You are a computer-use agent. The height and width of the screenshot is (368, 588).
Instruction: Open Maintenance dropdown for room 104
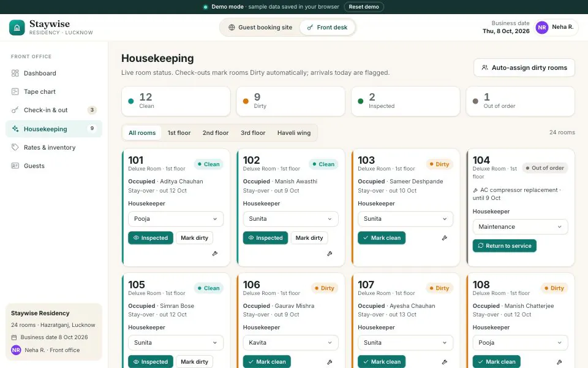pos(520,227)
